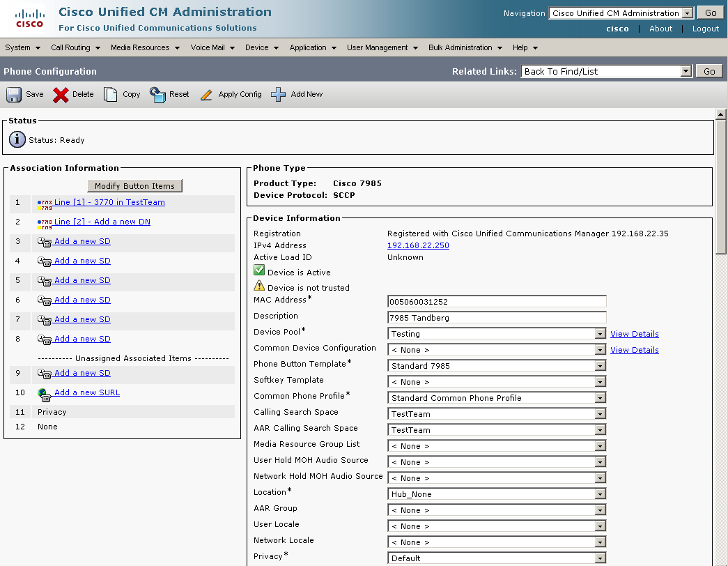Open the Application menu

click(x=313, y=47)
